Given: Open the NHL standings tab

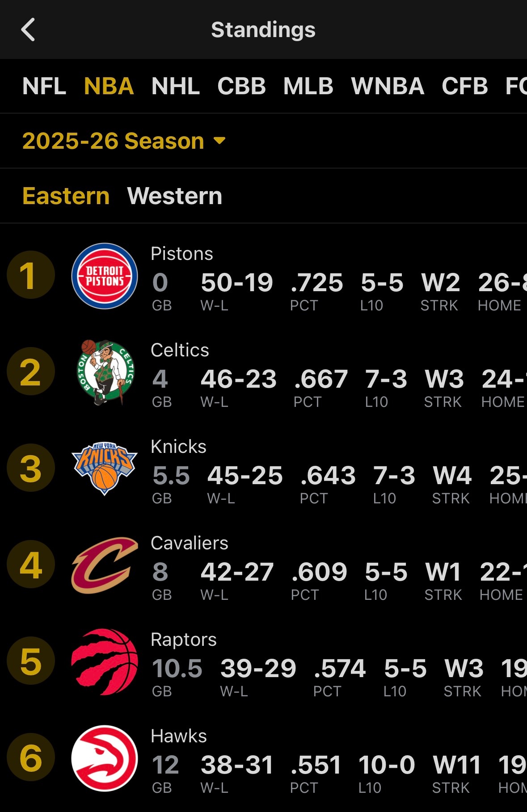Looking at the screenshot, I should pos(175,86).
